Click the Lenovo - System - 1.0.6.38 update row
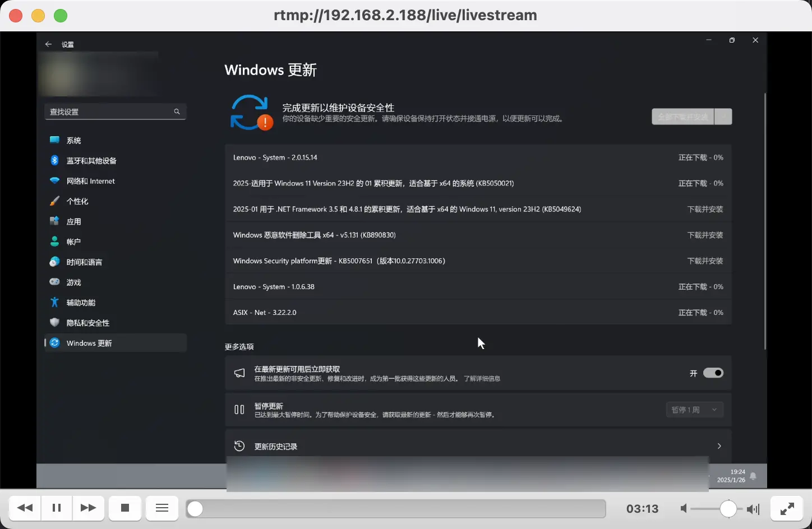 pyautogui.click(x=478, y=286)
